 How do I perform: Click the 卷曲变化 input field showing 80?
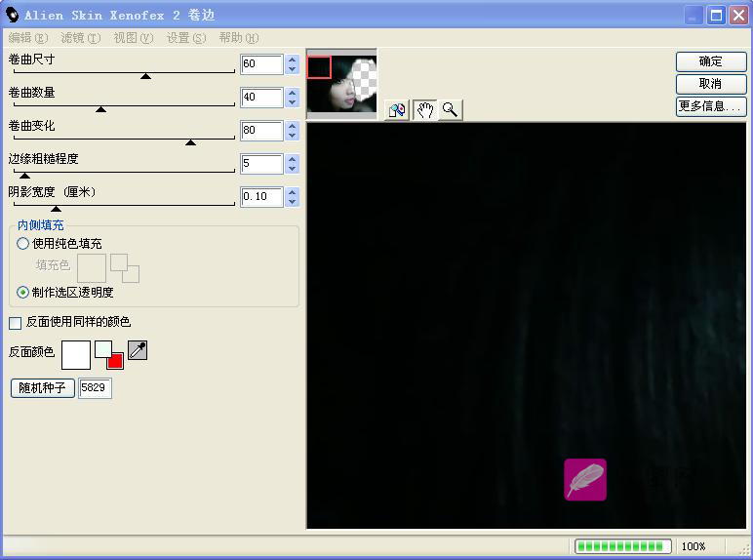tap(261, 130)
